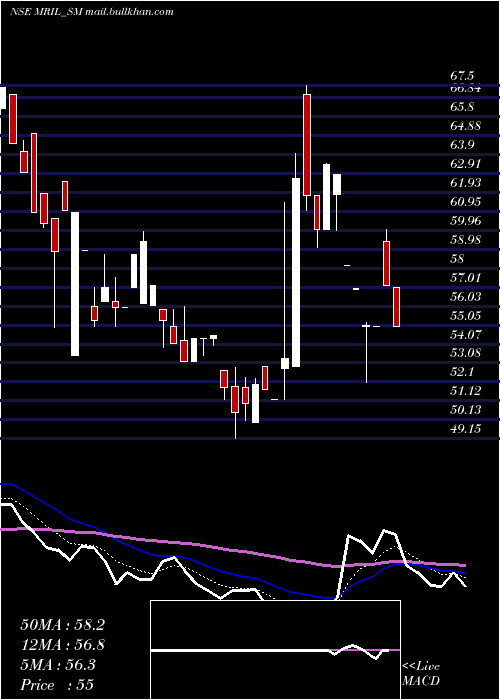Click the 50MA : 58.2 readout
This screenshot has width=500, height=700.
tap(62, 625)
